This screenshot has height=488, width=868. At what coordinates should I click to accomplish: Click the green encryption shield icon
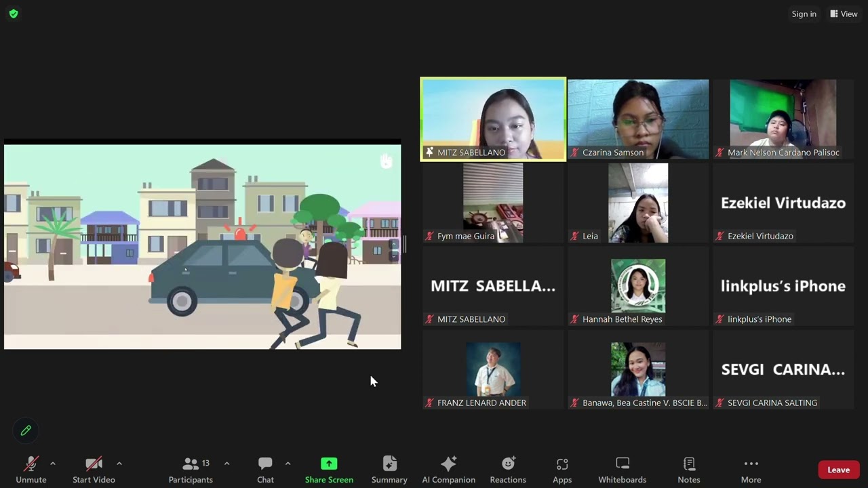pos(14,14)
